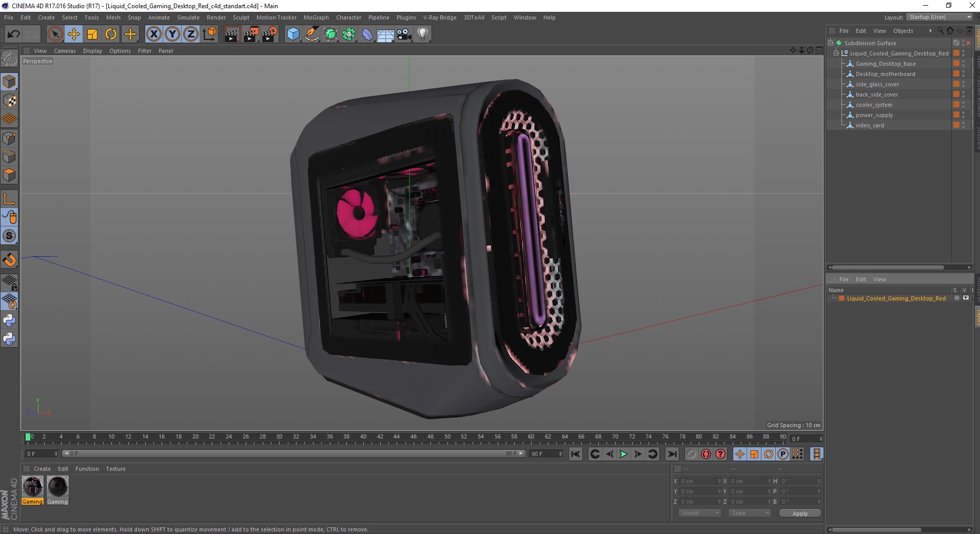Open the Simulate menu
The image size is (980, 534).
click(x=188, y=17)
